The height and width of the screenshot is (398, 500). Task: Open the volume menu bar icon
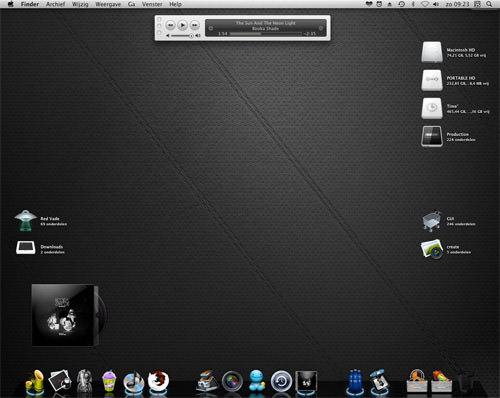click(x=436, y=4)
